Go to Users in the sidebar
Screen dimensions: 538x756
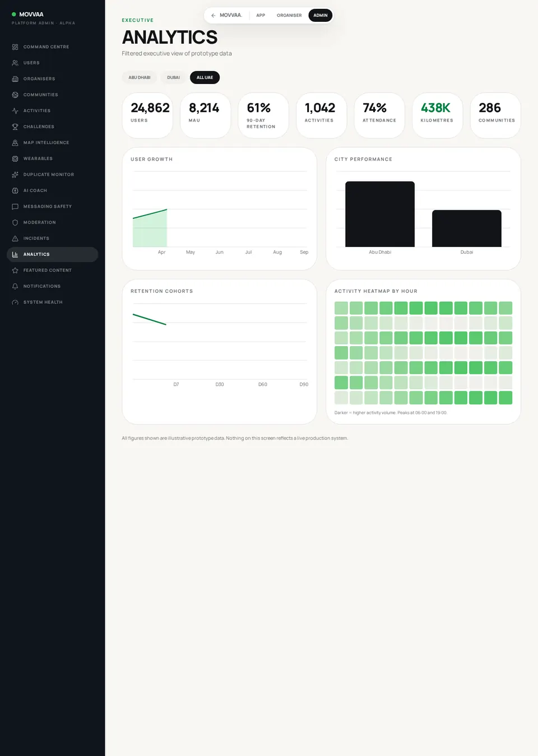(52, 63)
